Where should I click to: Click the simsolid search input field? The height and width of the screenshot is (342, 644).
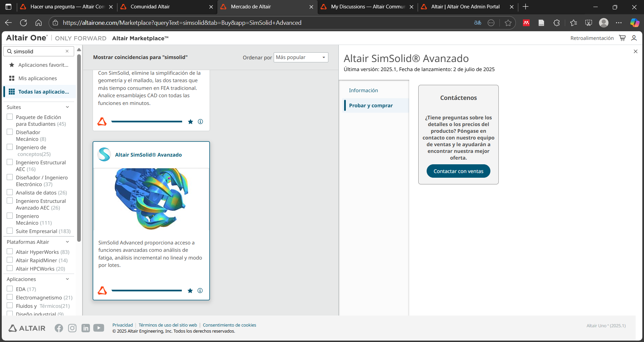point(38,51)
